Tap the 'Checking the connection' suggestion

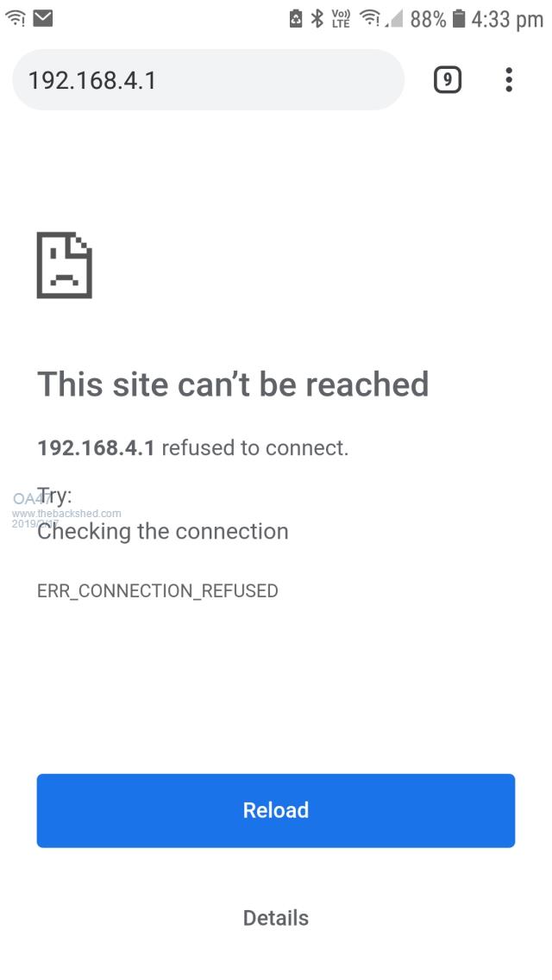tap(162, 531)
